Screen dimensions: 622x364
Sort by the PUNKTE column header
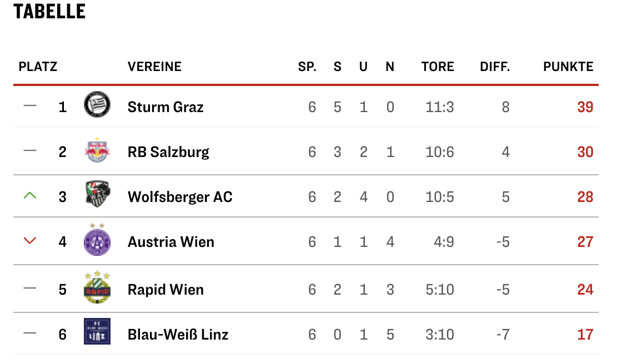coord(568,67)
